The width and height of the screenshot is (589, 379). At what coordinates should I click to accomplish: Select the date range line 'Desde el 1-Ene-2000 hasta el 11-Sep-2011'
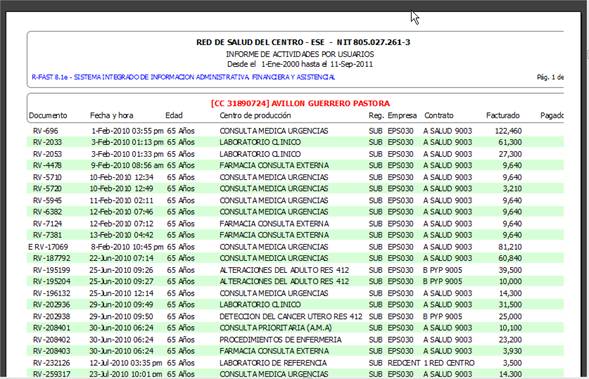point(300,64)
